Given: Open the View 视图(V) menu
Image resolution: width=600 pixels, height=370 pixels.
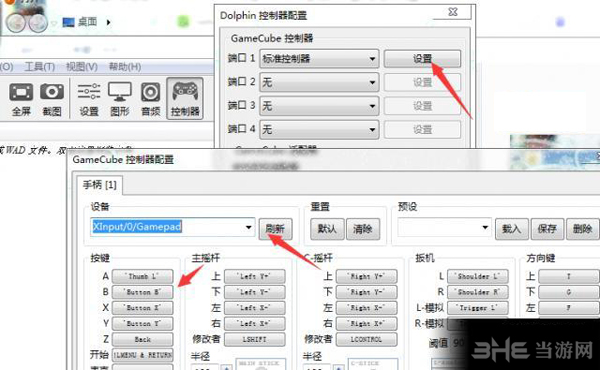Looking at the screenshot, I should (x=82, y=67).
